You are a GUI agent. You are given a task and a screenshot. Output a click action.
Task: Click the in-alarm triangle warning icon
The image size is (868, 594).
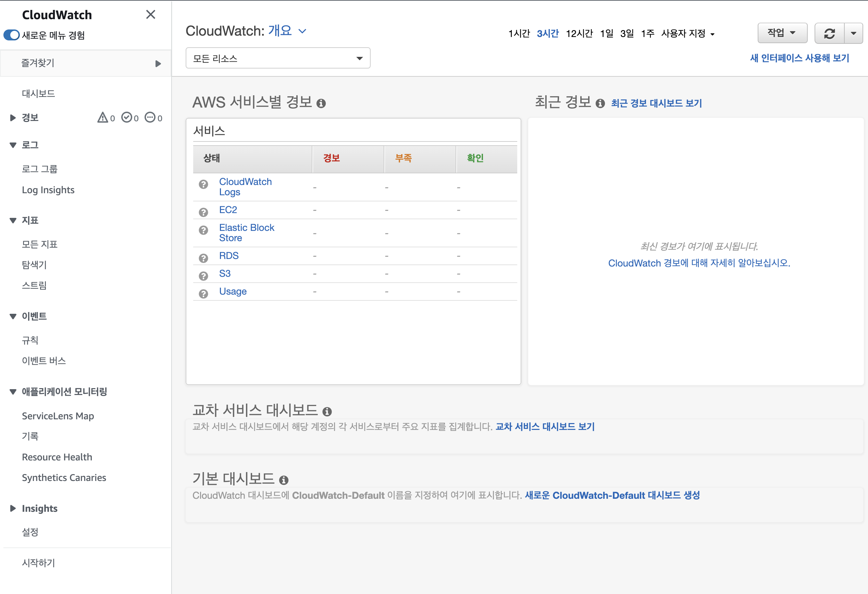click(x=103, y=118)
